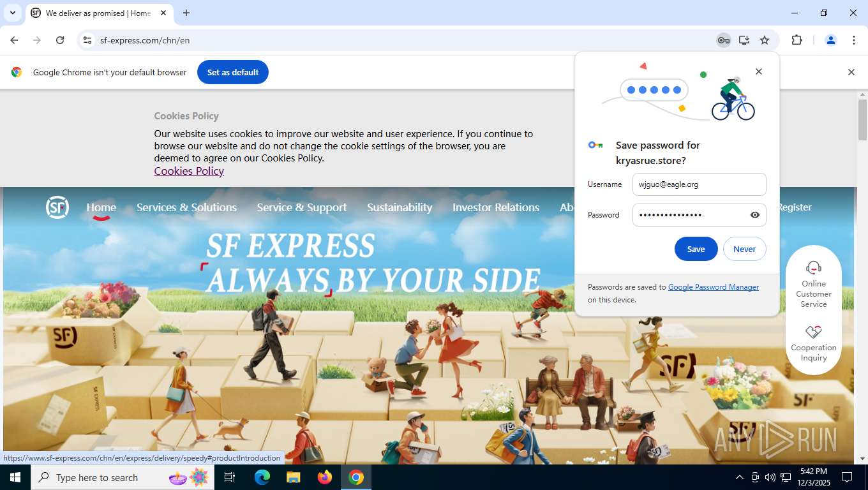This screenshot has height=490, width=868.
Task: Go back to the previous page
Action: [14, 40]
